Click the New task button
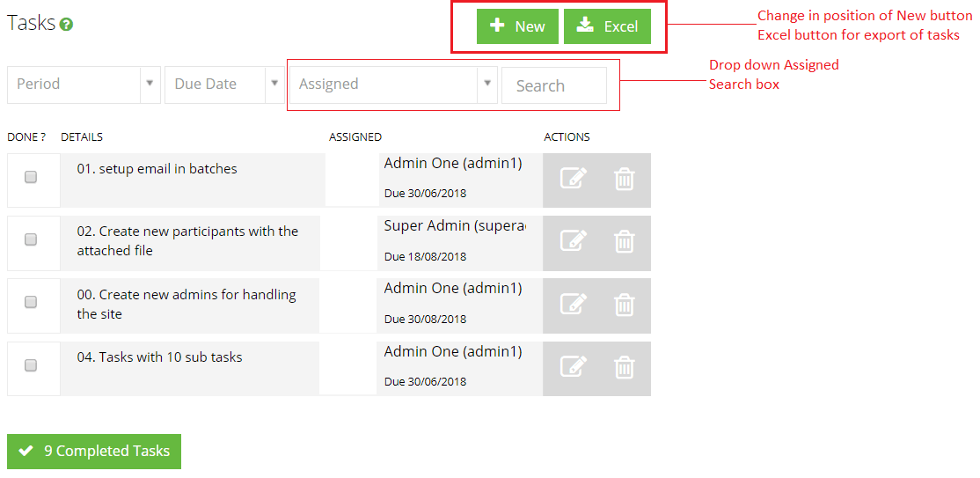The height and width of the screenshot is (478, 980). point(517,26)
